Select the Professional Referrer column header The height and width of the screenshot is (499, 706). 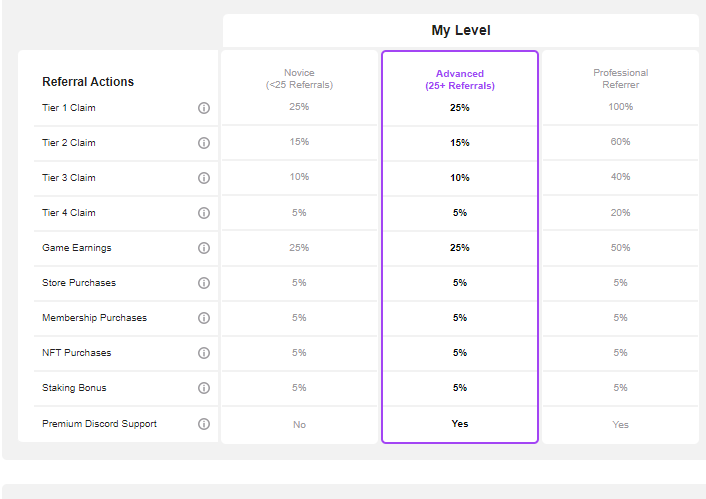point(620,79)
